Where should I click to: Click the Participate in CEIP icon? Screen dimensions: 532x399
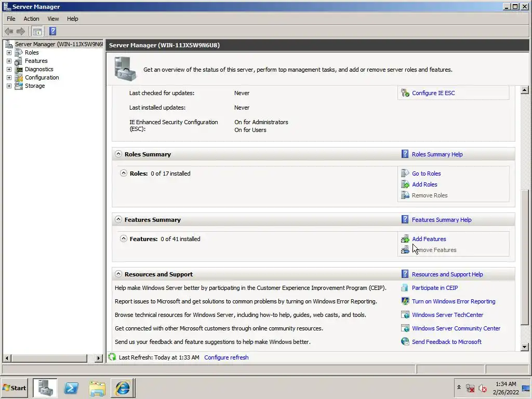(x=405, y=288)
